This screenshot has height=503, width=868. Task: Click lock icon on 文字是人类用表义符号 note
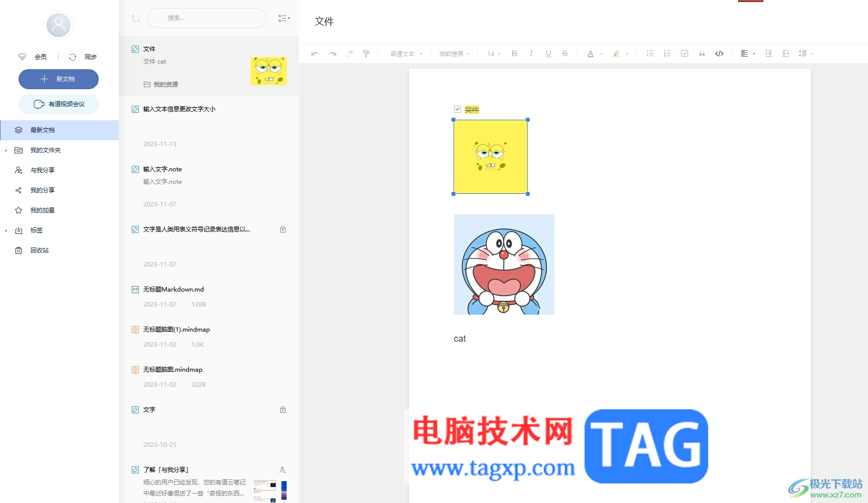click(x=283, y=229)
